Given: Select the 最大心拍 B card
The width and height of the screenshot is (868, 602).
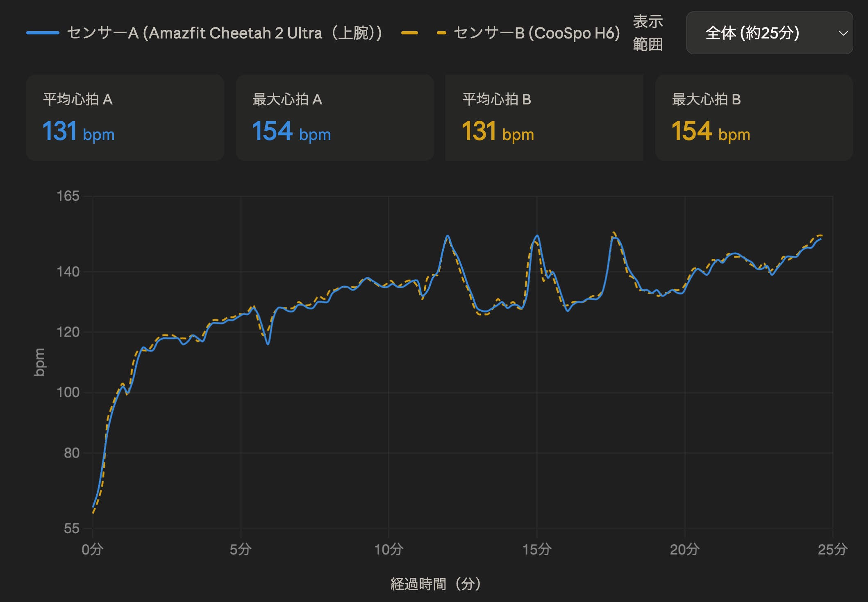Looking at the screenshot, I should coord(754,118).
